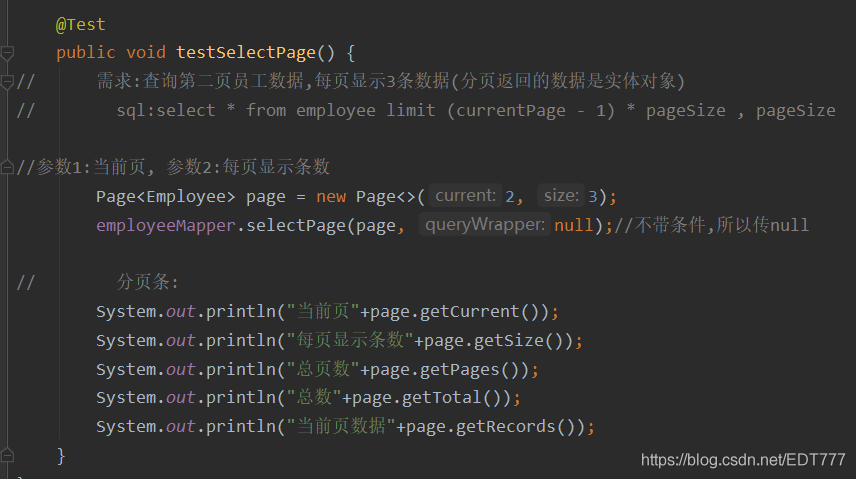The height and width of the screenshot is (479, 856).
Task: Collapse the testSelectPage method fold marker
Action: (x=7, y=53)
